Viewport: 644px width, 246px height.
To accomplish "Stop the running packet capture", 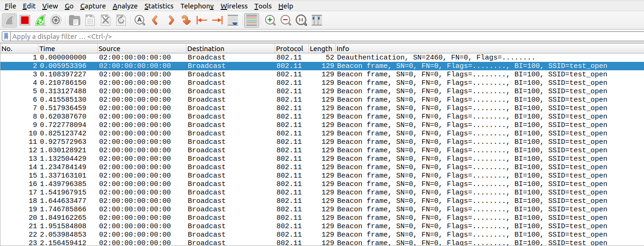I will (25, 20).
